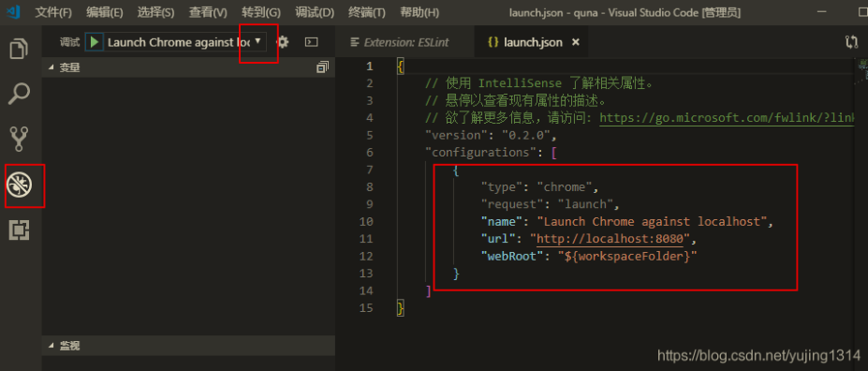Viewport: 868px width, 371px height.
Task: Click the "configurations" key on line 6
Action: (x=481, y=153)
